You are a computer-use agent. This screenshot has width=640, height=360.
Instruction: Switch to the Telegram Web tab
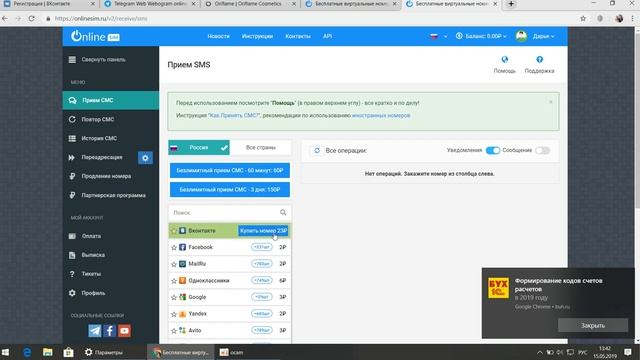point(150,4)
